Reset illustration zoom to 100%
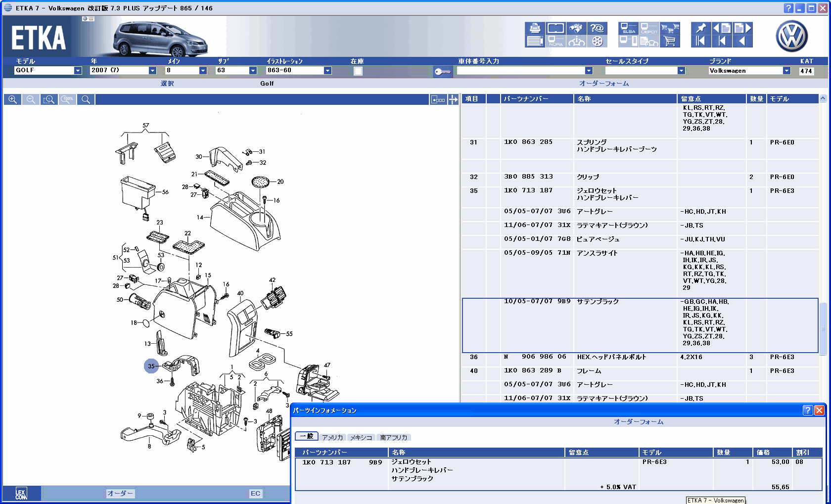 coord(67,99)
